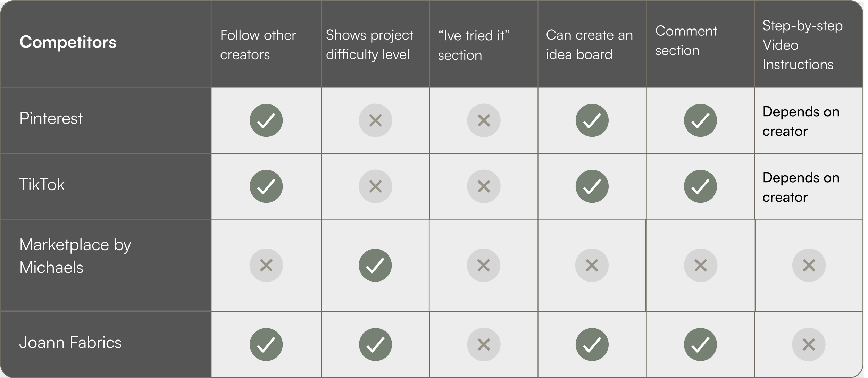
Task: Click Michaels' project difficulty checkmark icon
Action: point(375,265)
